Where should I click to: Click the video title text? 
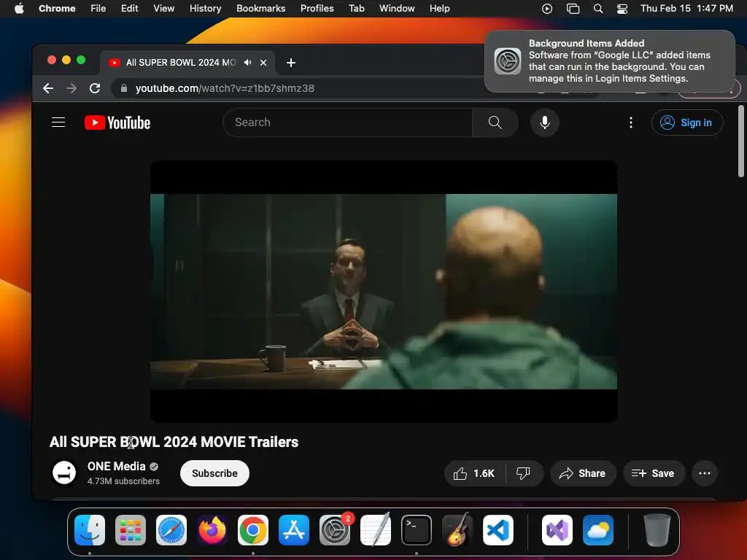(174, 442)
